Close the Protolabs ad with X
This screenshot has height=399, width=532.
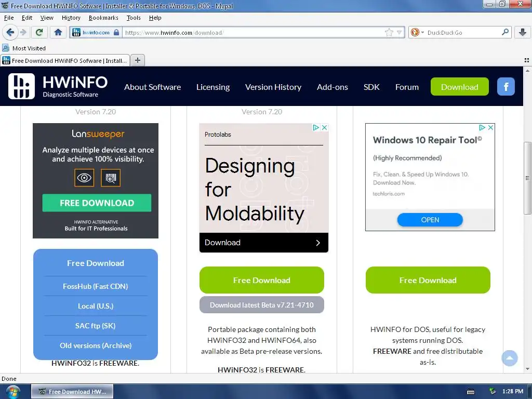(x=324, y=128)
